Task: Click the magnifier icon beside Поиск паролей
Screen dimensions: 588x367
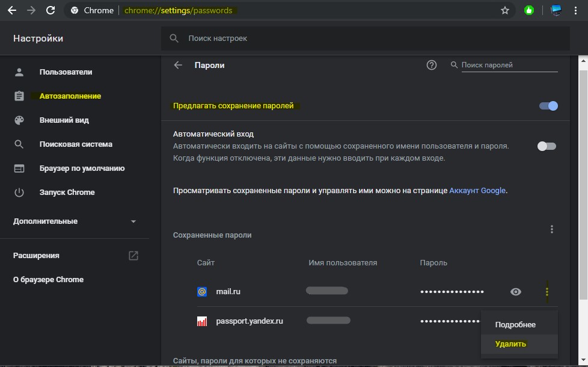Action: point(454,65)
